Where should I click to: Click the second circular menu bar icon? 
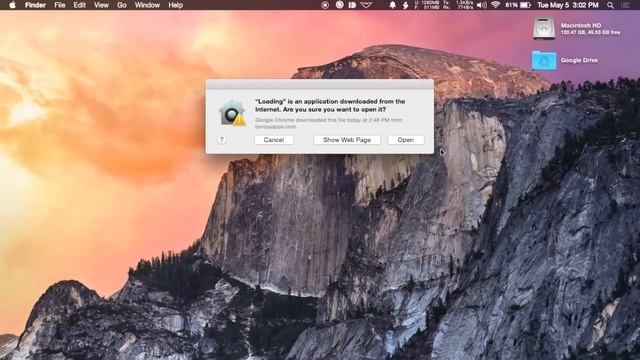coord(339,5)
